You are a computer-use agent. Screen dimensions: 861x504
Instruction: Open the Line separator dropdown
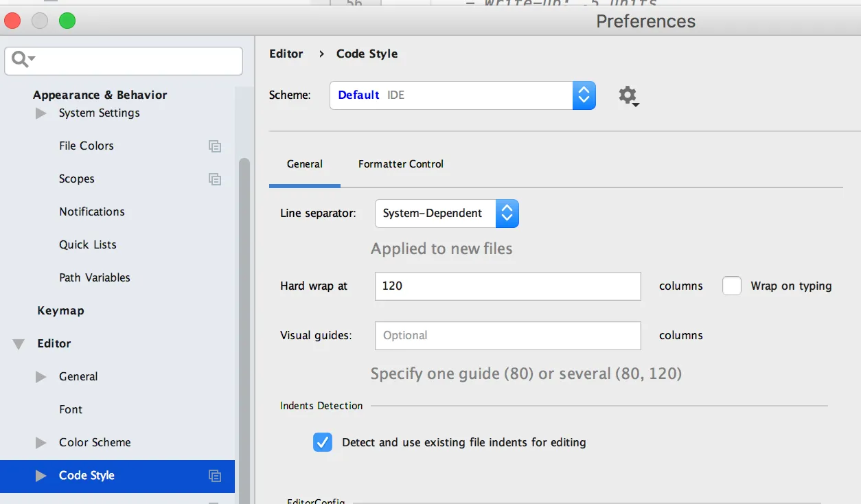(x=506, y=214)
